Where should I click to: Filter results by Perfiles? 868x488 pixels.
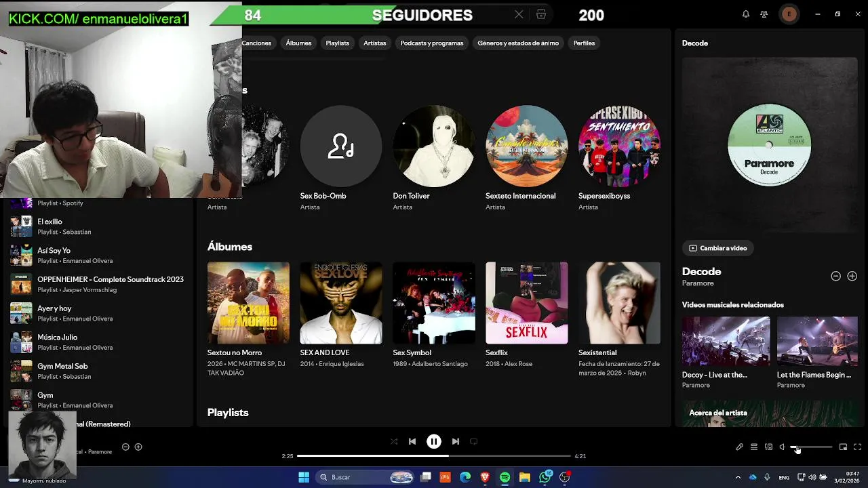point(584,43)
